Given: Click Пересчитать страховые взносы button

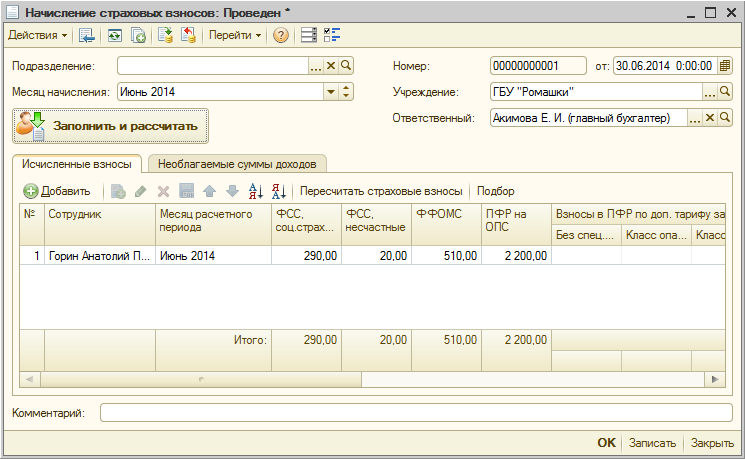Looking at the screenshot, I should tap(381, 191).
